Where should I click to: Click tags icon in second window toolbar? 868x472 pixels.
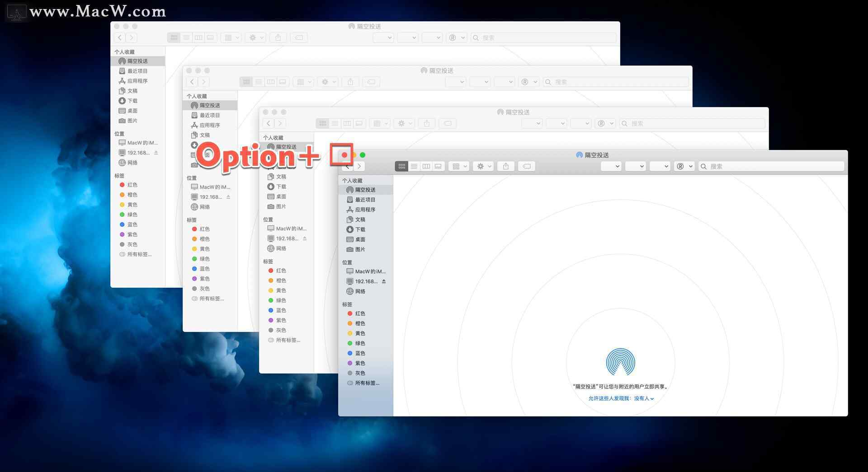pos(371,82)
